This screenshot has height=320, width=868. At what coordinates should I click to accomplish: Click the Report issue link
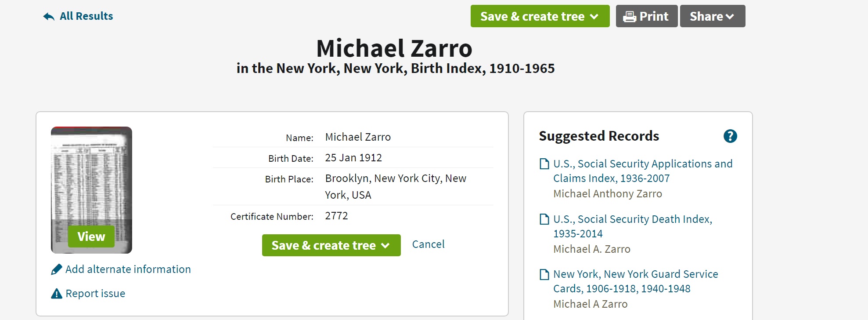pos(95,294)
